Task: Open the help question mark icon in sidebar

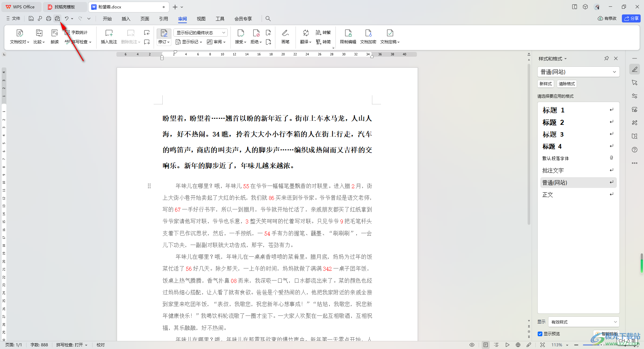Action: tap(635, 150)
